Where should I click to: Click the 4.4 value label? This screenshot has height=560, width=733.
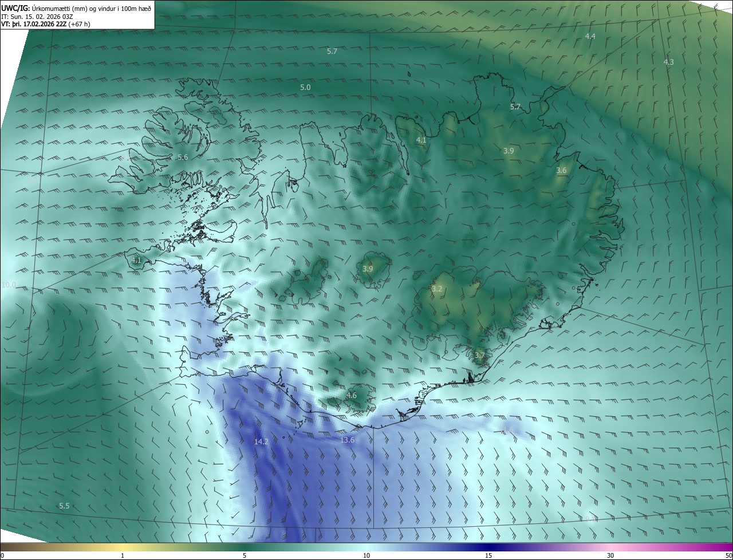click(590, 37)
